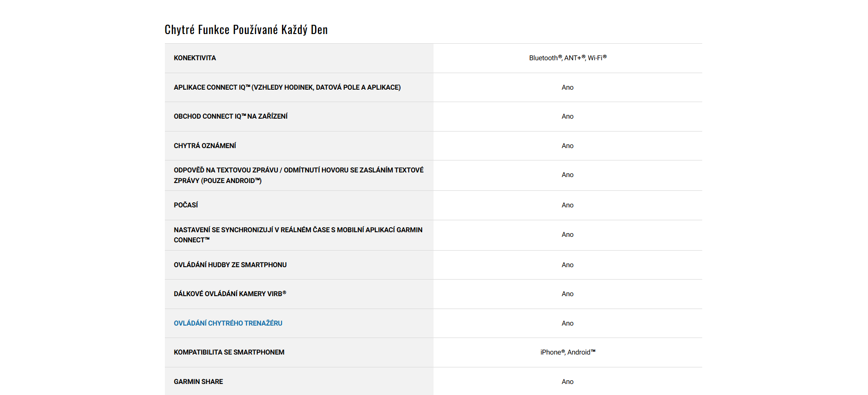Image resolution: width=868 pixels, height=395 pixels.
Task: Select the Obchod Connect IQ na zařízení label
Action: coord(231,116)
